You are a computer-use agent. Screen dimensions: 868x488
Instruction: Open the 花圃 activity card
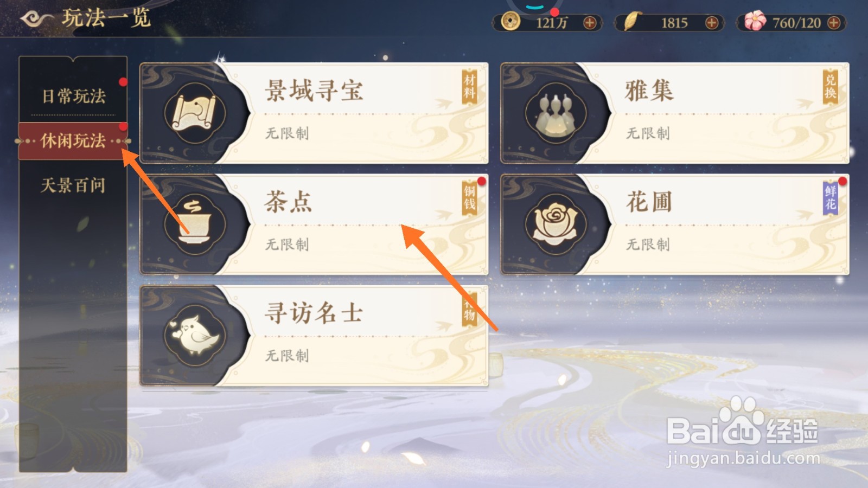(675, 224)
